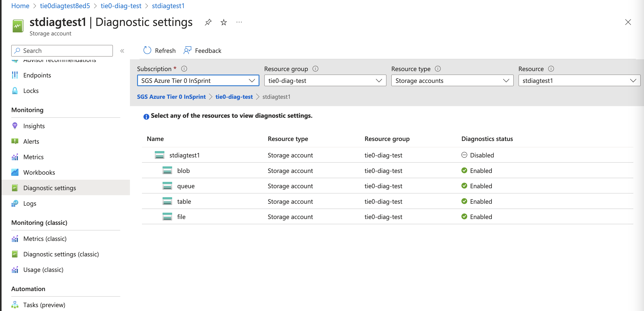Click the Enabled status for blob
Screen dimensions: 644x311
coord(477,171)
